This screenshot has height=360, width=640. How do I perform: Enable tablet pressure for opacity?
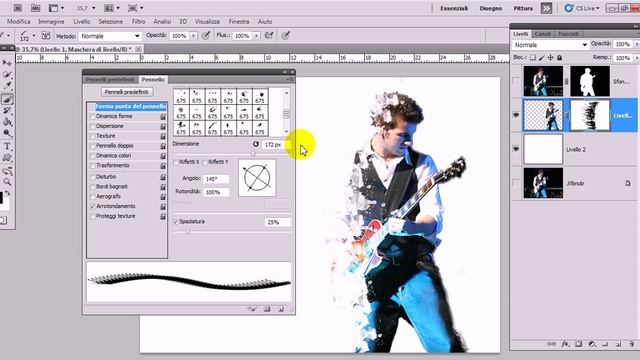tap(206, 36)
